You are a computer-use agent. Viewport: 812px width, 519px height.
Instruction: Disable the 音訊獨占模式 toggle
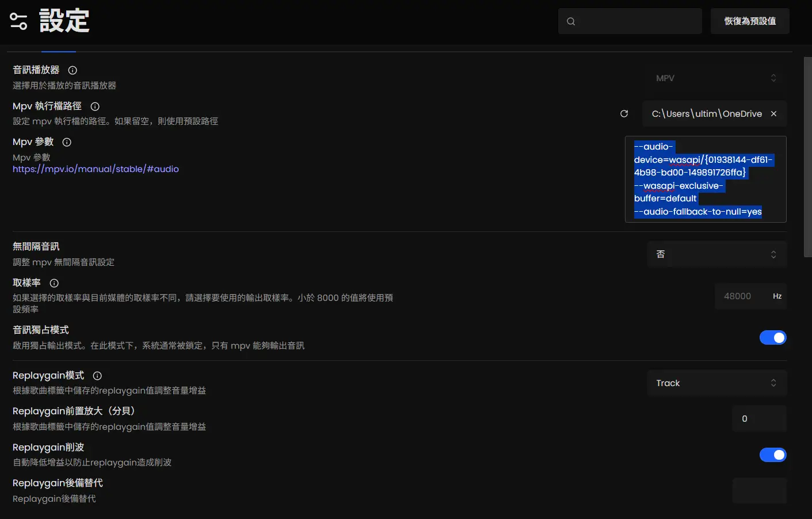(x=772, y=338)
